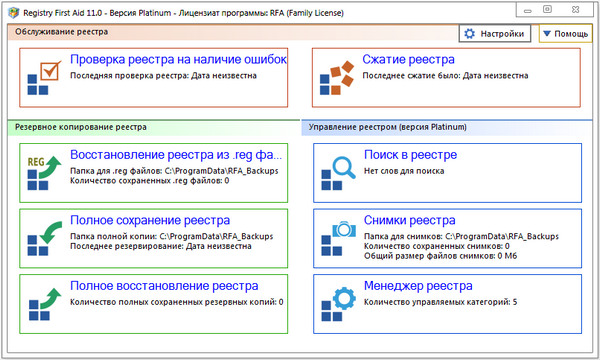Minimize the Registry First Aid window
The width and height of the screenshot is (600, 360).
(528, 10)
